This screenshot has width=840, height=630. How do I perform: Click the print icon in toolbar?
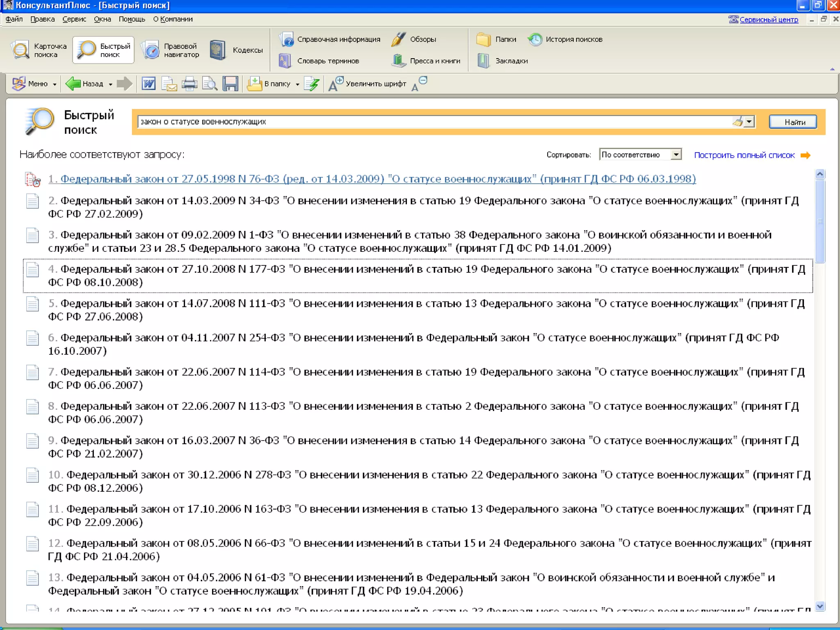tap(189, 84)
